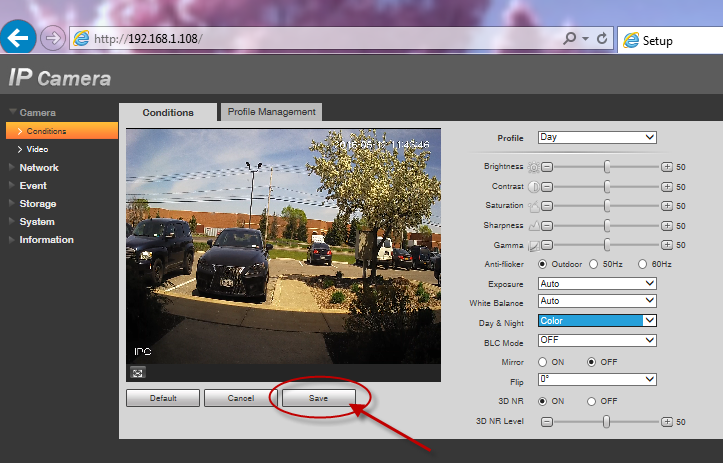The height and width of the screenshot is (463, 723).
Task: Click the refresh icon in address bar
Action: [x=602, y=39]
